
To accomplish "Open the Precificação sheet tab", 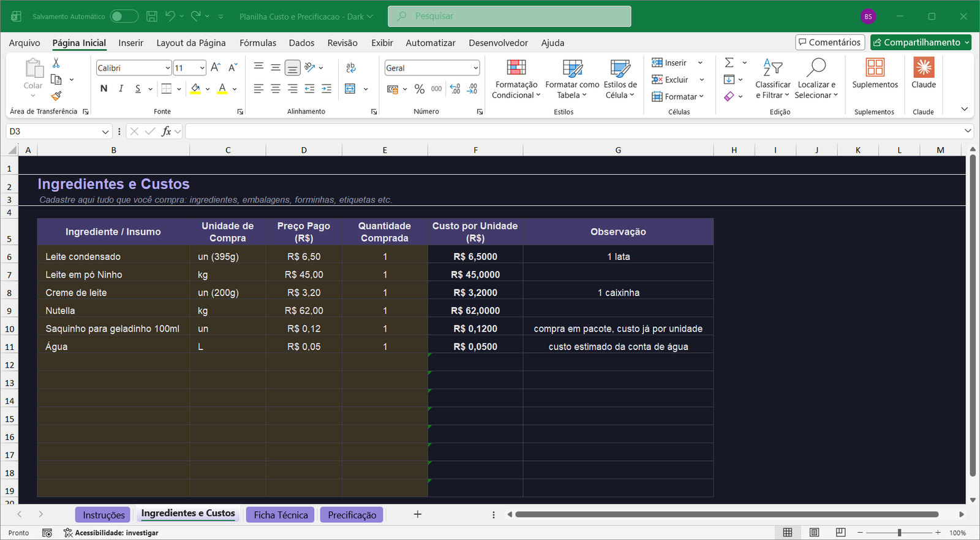I will (352, 515).
